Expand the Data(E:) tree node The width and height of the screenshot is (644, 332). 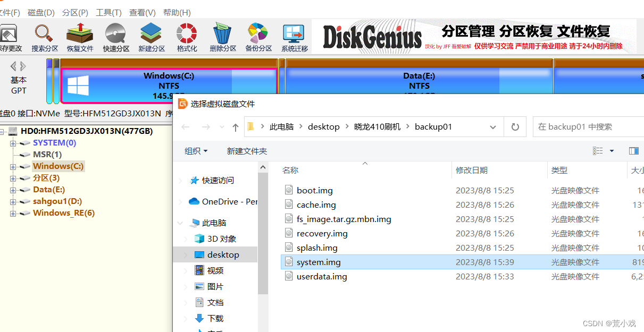[13, 190]
